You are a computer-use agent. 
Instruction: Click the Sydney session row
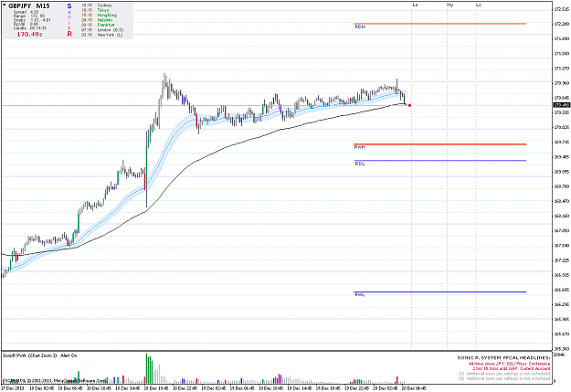pos(97,5)
